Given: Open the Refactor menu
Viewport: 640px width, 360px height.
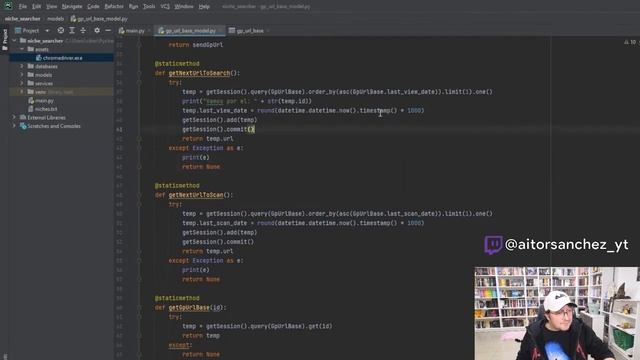Looking at the screenshot, I should [114, 7].
